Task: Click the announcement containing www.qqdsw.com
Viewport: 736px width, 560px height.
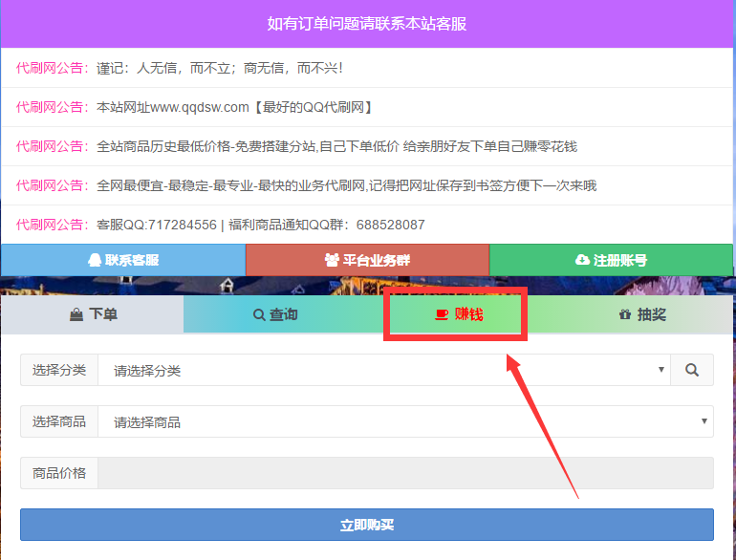Action: 234,107
